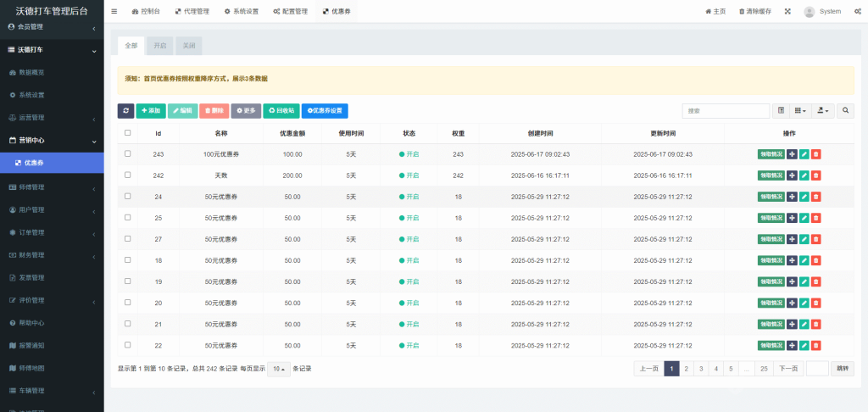
Task: Open the columns visibility dropdown
Action: pyautogui.click(x=799, y=111)
